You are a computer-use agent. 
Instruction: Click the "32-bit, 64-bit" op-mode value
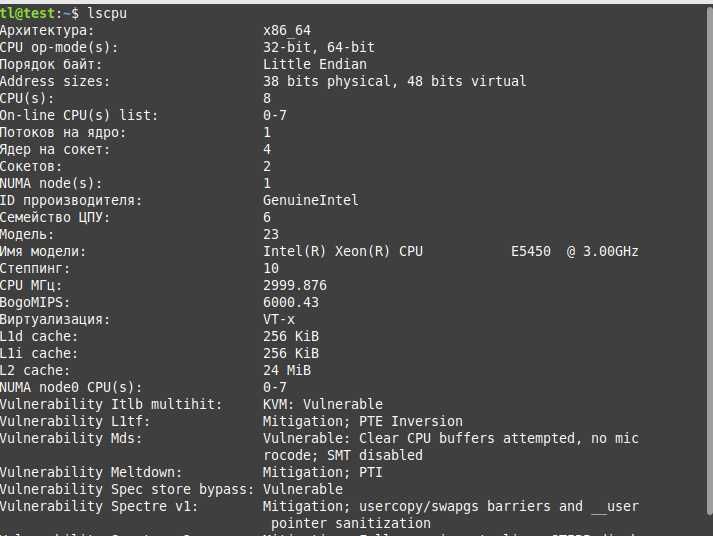click(319, 47)
